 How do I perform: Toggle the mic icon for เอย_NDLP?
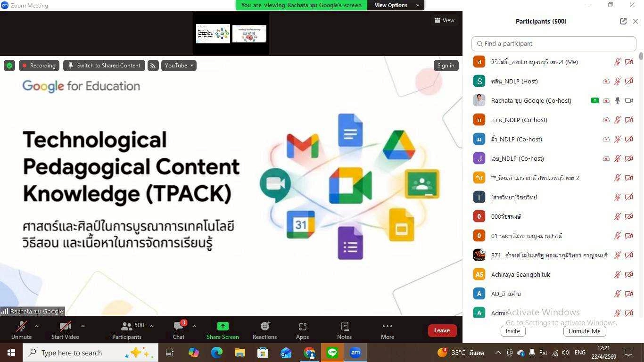coord(618,158)
